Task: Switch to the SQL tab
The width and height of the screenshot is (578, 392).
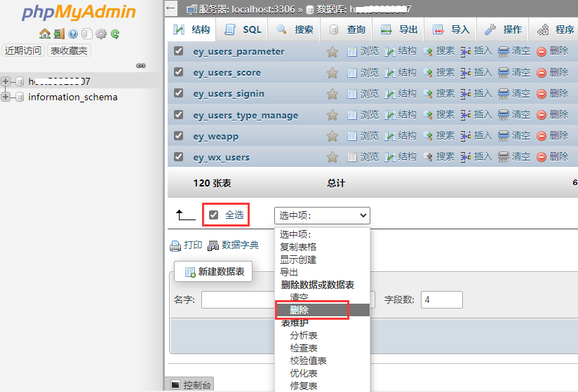Action: pyautogui.click(x=243, y=29)
